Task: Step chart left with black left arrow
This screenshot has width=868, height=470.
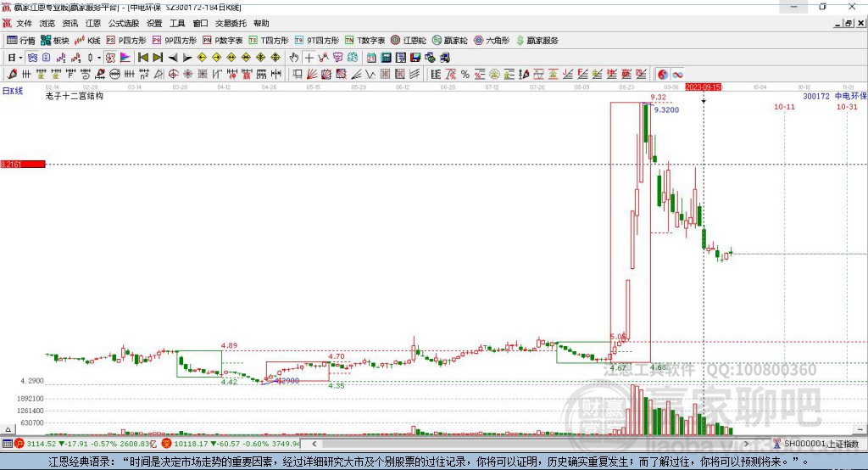Action: tap(173, 58)
